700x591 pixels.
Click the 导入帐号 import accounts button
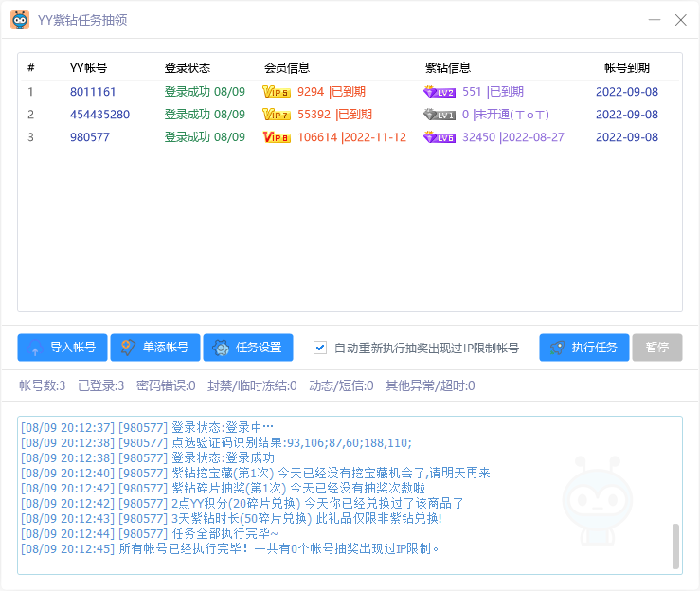click(x=63, y=348)
